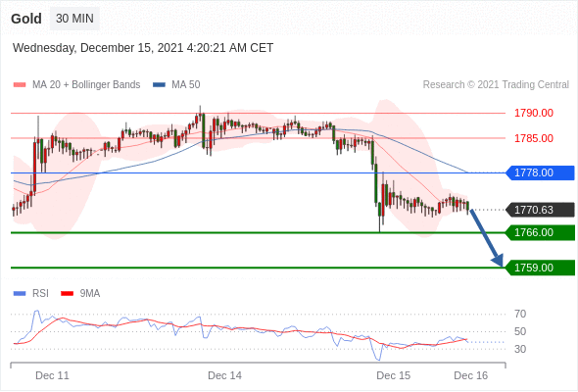Click the Dec 14 date axis label
The width and height of the screenshot is (578, 392).
[225, 375]
